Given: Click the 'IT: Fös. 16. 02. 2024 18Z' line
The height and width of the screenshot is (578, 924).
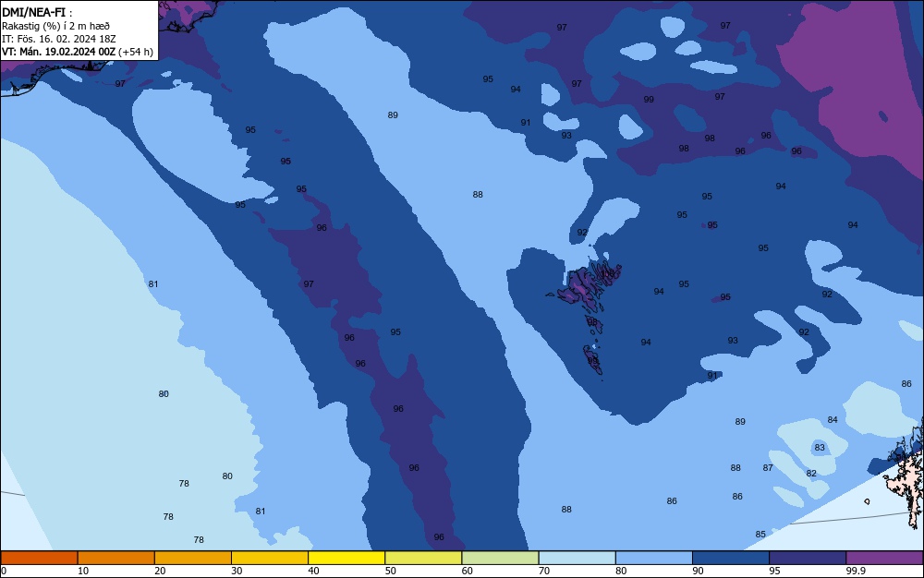Looking at the screenshot, I should click(x=58, y=39).
